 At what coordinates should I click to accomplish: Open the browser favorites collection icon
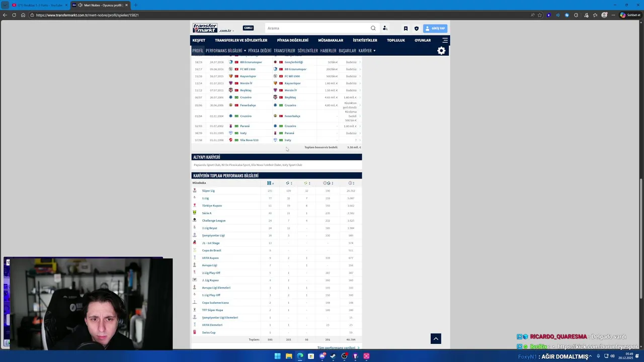(x=595, y=15)
